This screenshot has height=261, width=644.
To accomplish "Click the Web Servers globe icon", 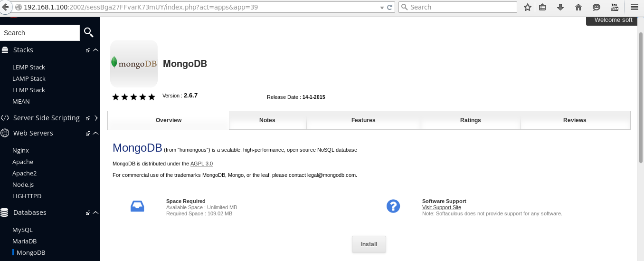I will (x=5, y=133).
